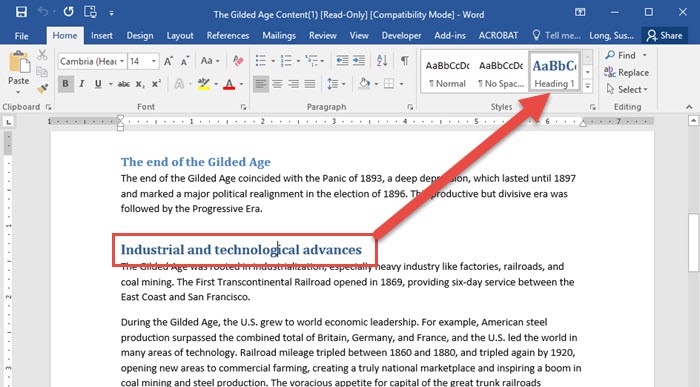Open the Review tab
This screenshot has height=387, width=700.
click(323, 36)
